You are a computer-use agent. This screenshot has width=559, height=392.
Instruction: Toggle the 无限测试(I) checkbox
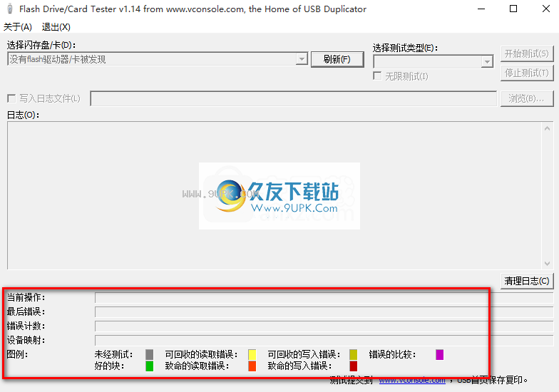click(377, 76)
